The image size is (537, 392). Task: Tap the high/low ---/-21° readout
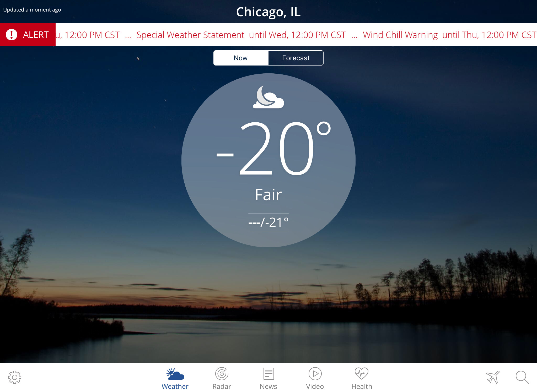coord(268,222)
